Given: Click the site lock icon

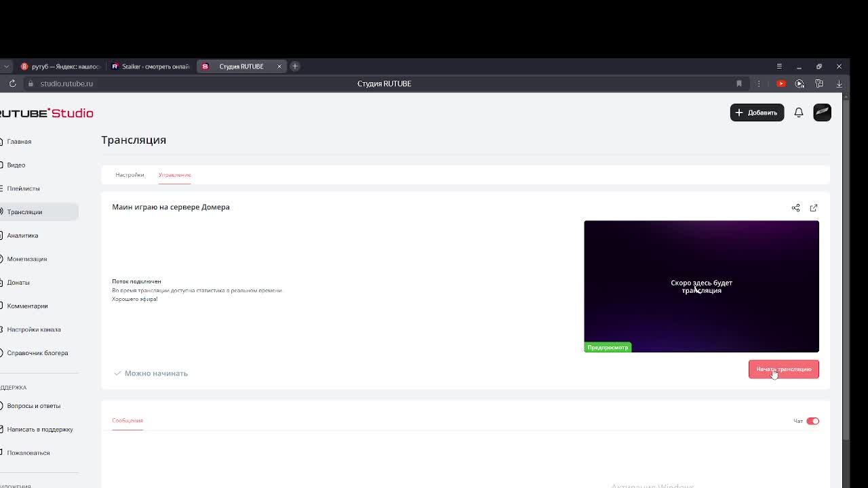Looking at the screenshot, I should click(30, 83).
